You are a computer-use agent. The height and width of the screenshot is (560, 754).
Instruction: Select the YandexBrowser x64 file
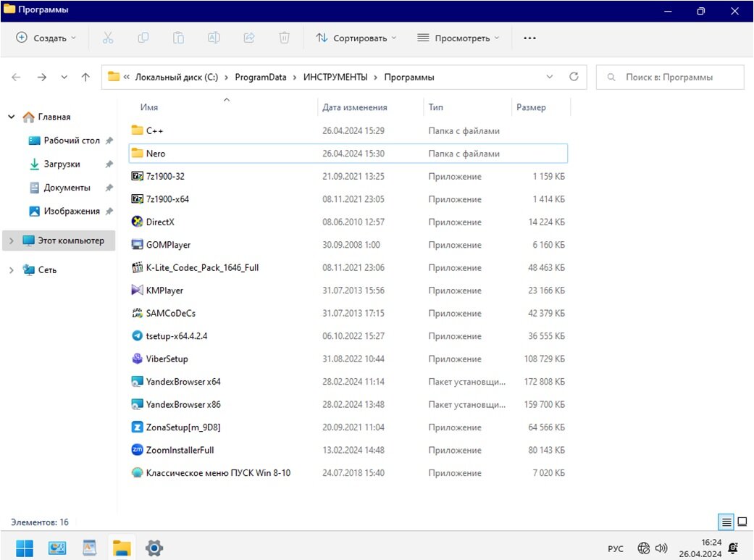348,382
